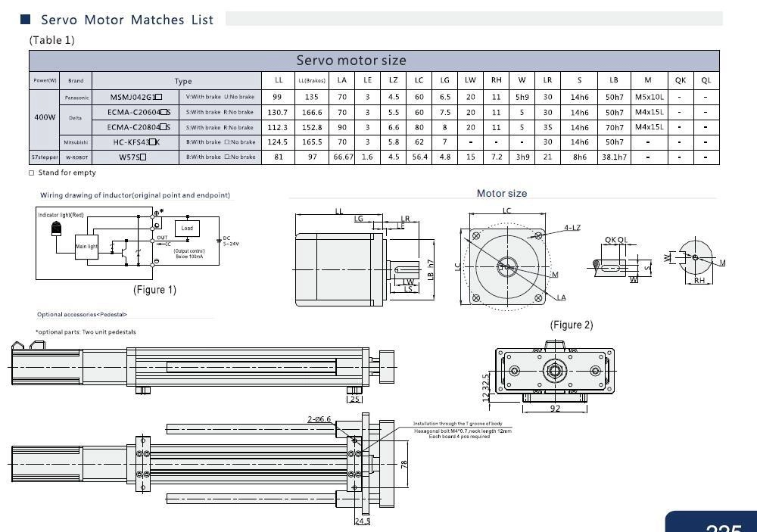757x532 pixels.
Task: Click the shaft cross-section circle labeled RH
Action: click(x=695, y=257)
